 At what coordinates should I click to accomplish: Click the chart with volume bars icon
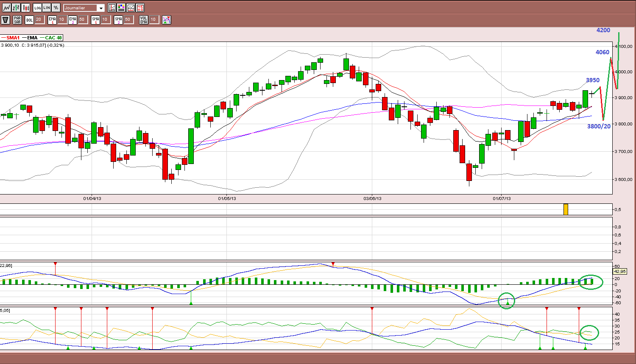point(131,8)
